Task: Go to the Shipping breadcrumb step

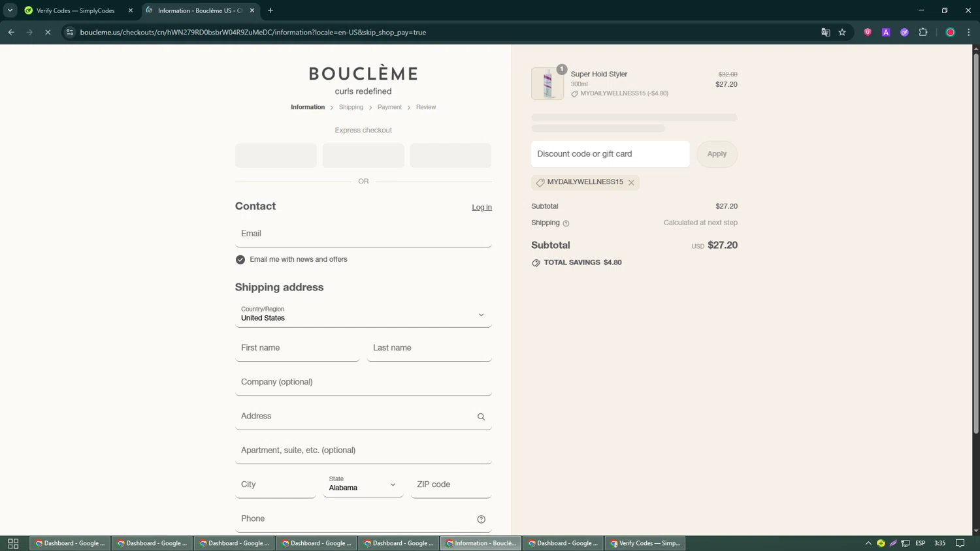Action: [351, 107]
